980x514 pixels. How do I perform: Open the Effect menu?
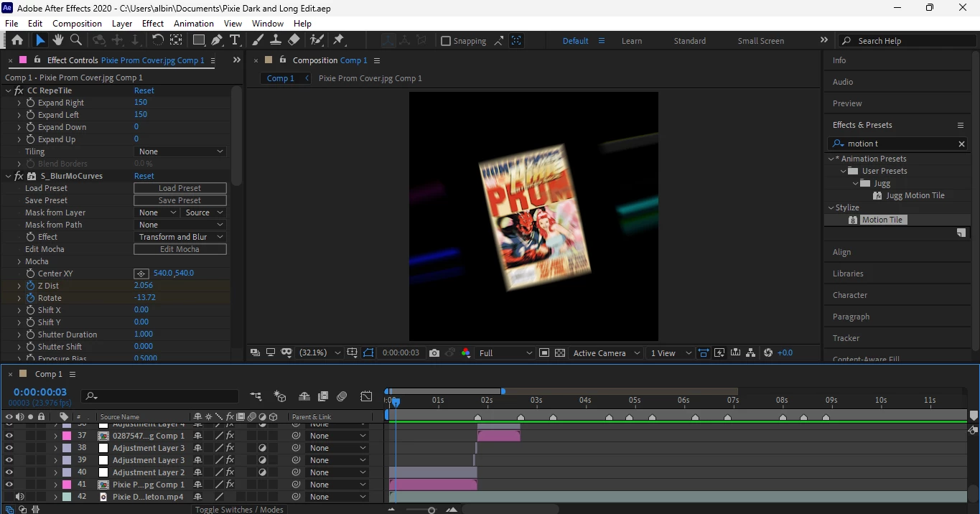(x=153, y=24)
